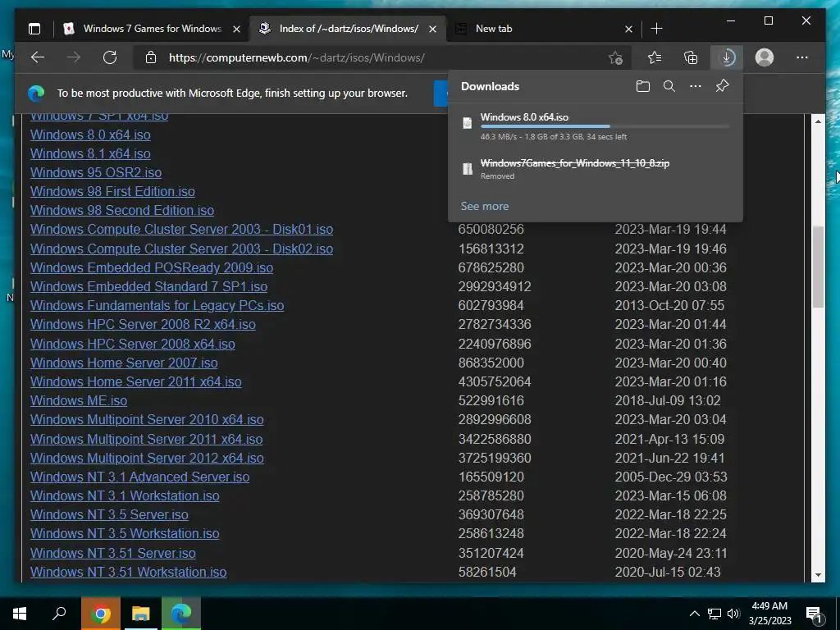Open the profile avatar icon
Screen dimensions: 840x630
click(x=765, y=57)
